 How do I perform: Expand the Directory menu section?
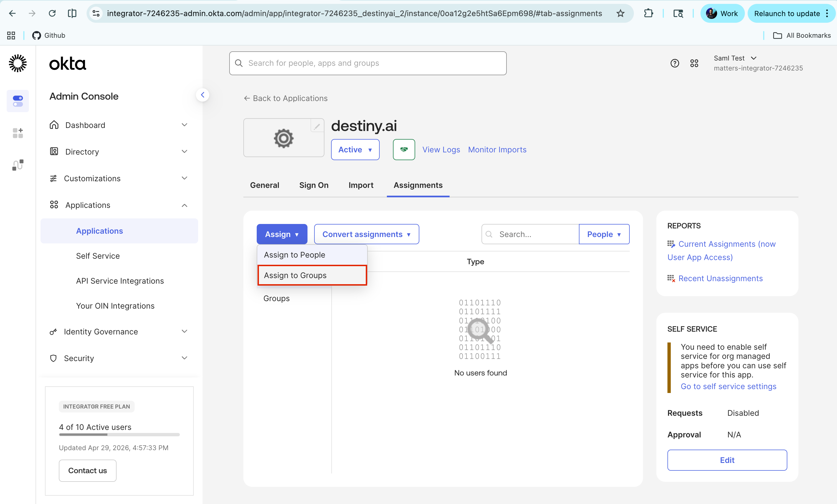click(x=119, y=152)
